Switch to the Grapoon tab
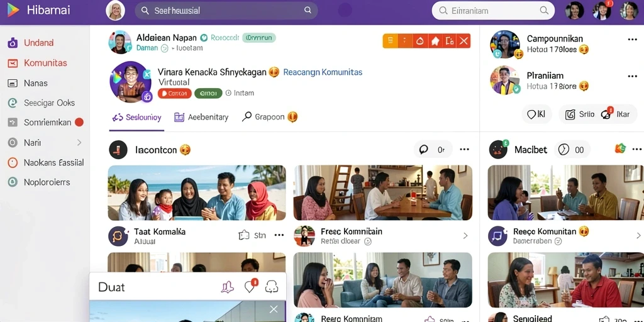 click(x=269, y=117)
